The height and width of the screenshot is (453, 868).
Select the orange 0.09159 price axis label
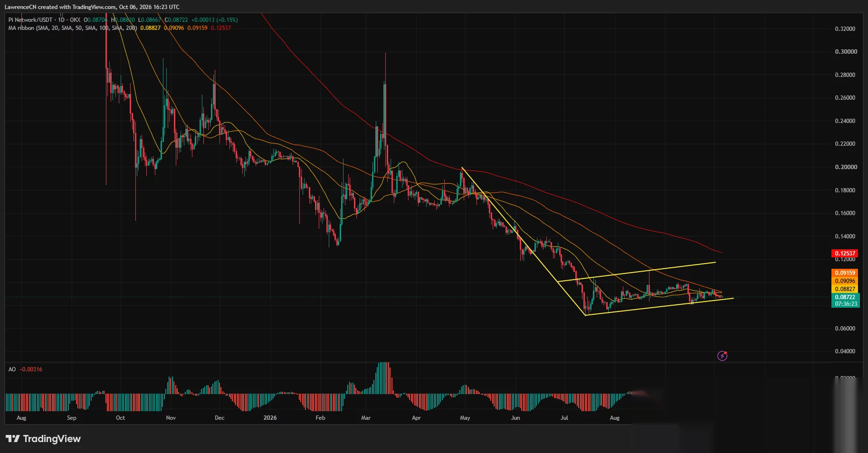coord(845,273)
